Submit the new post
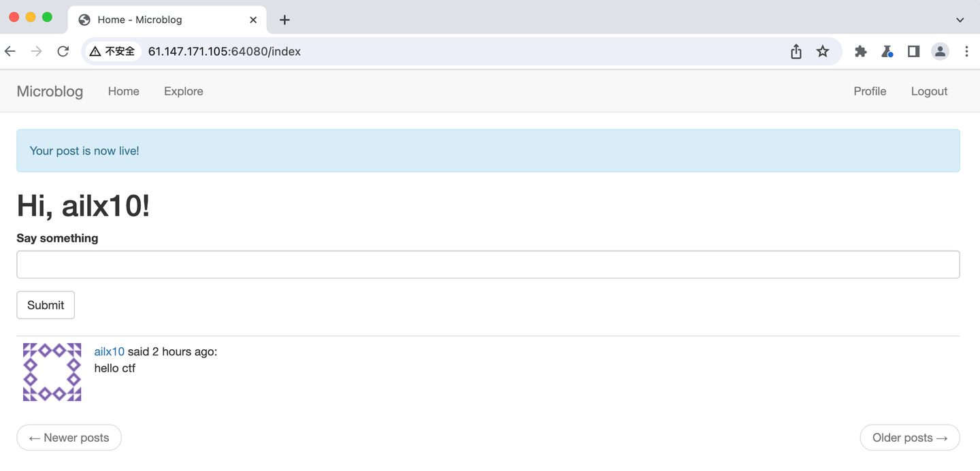 45,305
